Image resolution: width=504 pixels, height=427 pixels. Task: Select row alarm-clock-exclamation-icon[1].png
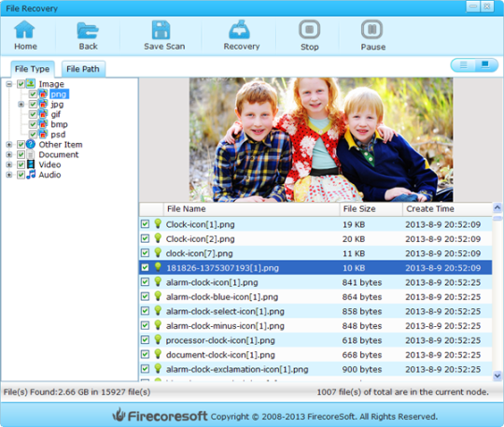tap(315, 369)
